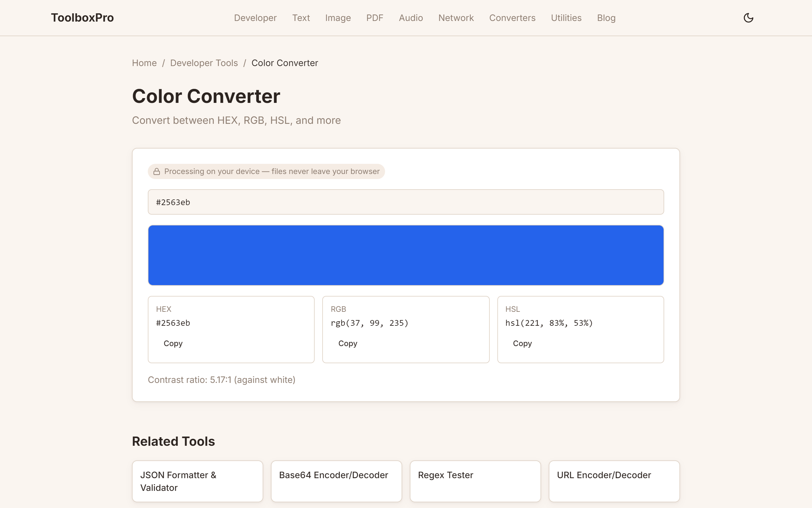812x508 pixels.
Task: Select the hsl(221, 83%, 53%) value
Action: click(x=549, y=323)
